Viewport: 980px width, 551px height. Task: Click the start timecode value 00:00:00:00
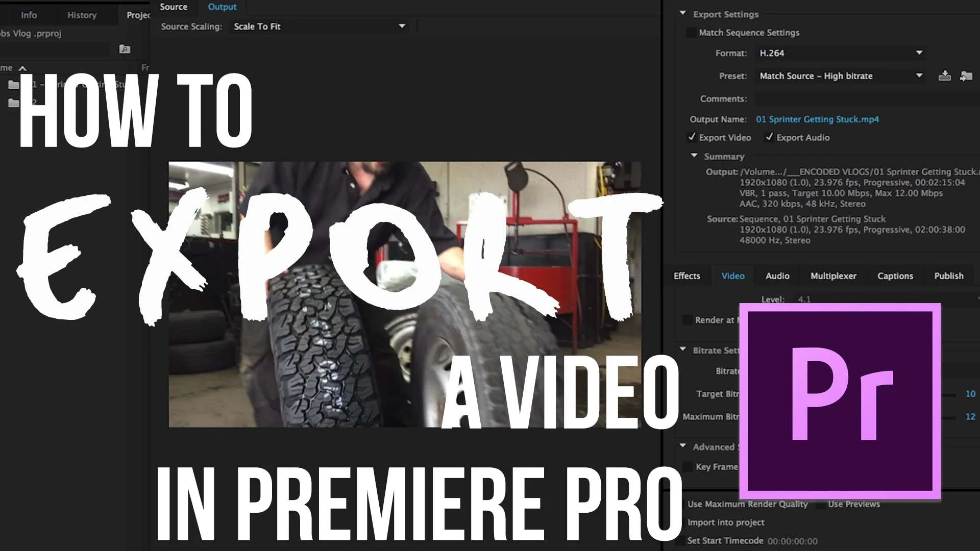coord(793,541)
